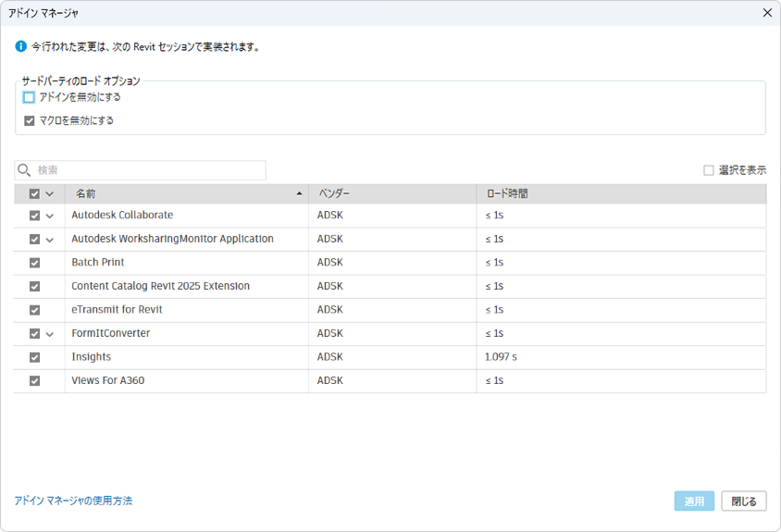Viewport: 781px width, 532px height.
Task: Select the Insights name
Action: tap(92, 356)
